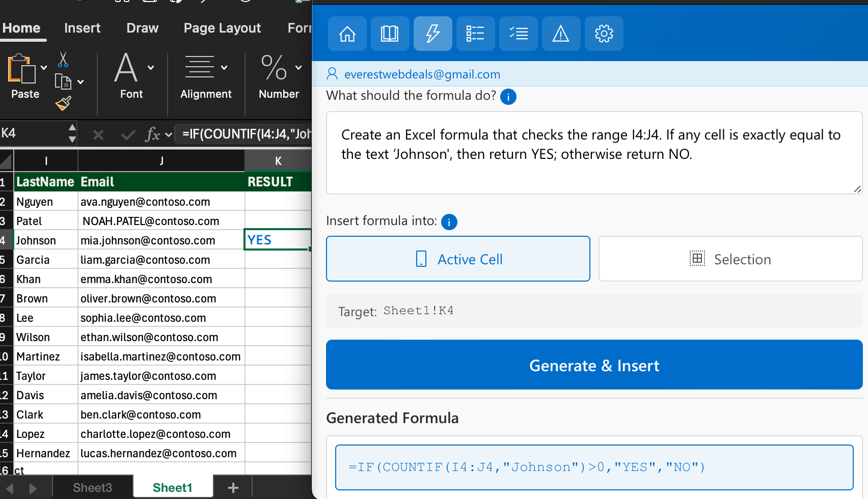Click the Cut scissors icon

coord(63,60)
